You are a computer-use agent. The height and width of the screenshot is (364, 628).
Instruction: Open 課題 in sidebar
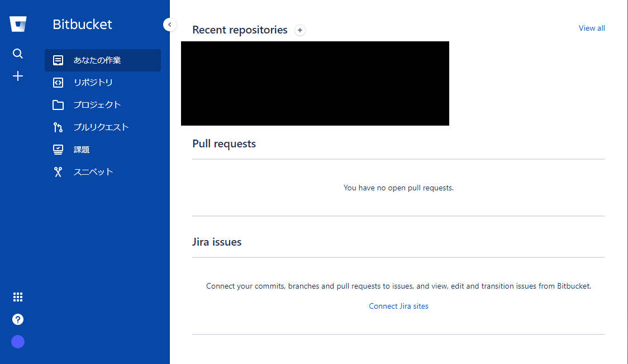point(103,150)
